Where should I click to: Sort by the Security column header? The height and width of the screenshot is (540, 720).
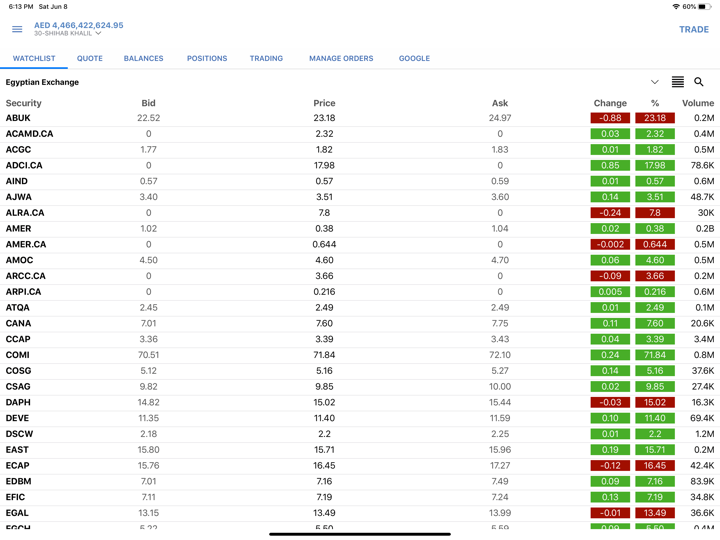pos(24,103)
